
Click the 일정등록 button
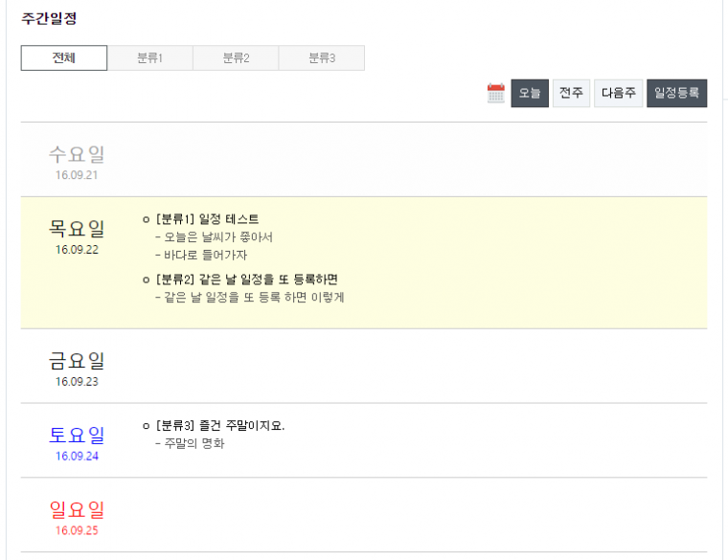click(x=676, y=93)
